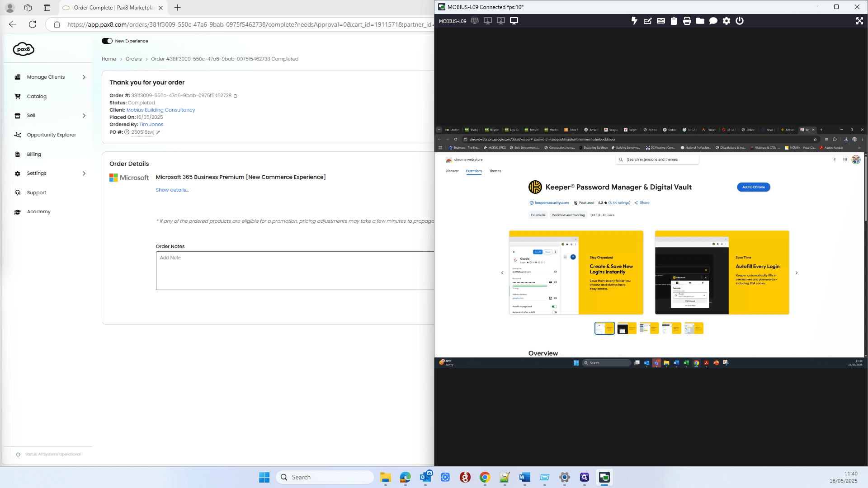Click the clipboard icon in remote toolbar
Image resolution: width=868 pixels, height=488 pixels.
(674, 21)
